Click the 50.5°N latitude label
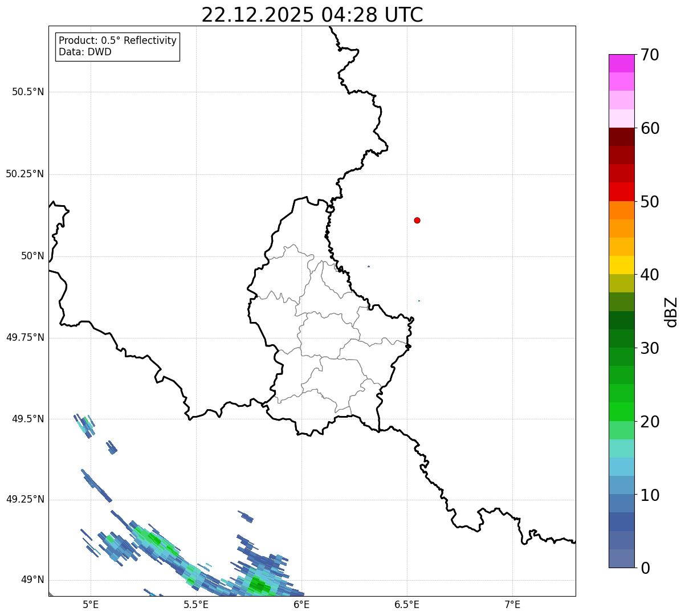Image resolution: width=685 pixels, height=616 pixels. click(28, 92)
